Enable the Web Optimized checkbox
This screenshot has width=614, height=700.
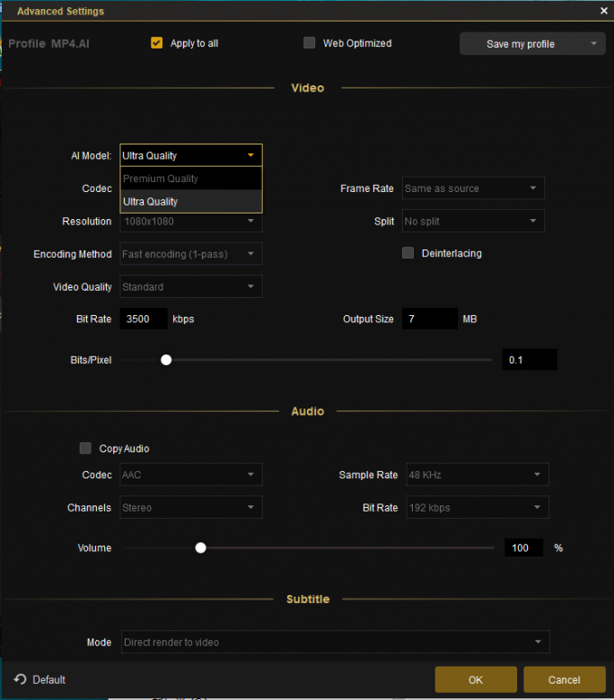[x=310, y=43]
